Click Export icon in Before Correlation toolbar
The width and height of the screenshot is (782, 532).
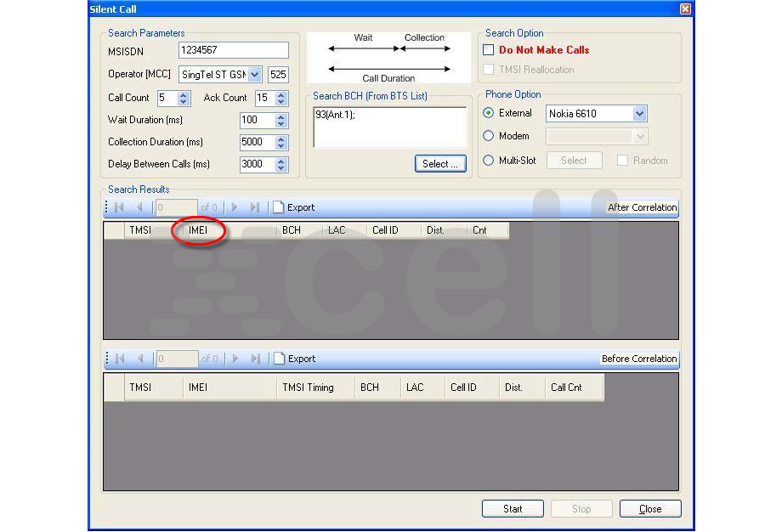tap(279, 359)
